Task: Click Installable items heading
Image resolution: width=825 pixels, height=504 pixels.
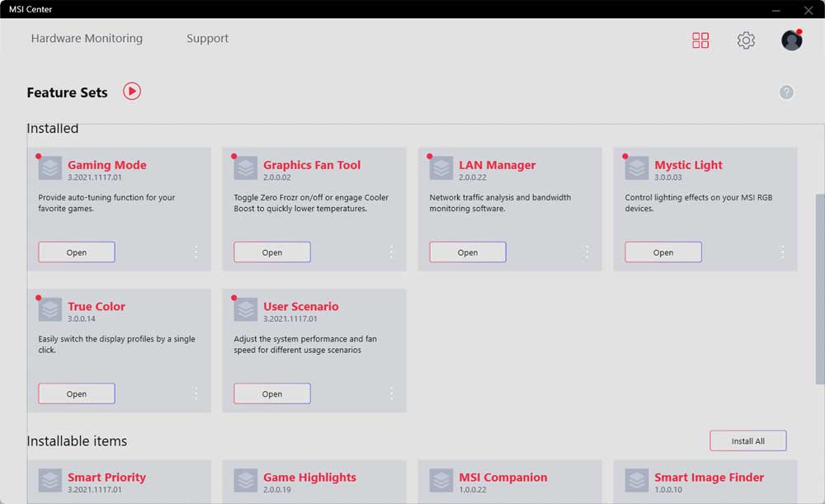Action: [77, 440]
